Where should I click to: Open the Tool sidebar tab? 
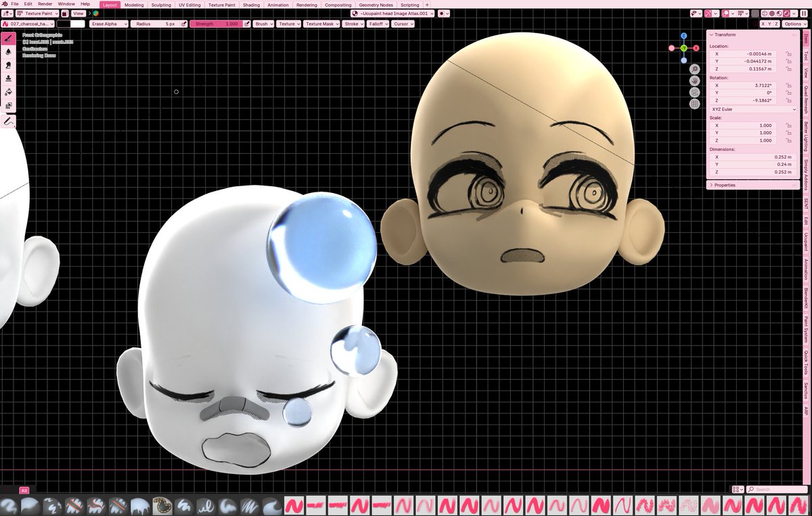(x=806, y=57)
